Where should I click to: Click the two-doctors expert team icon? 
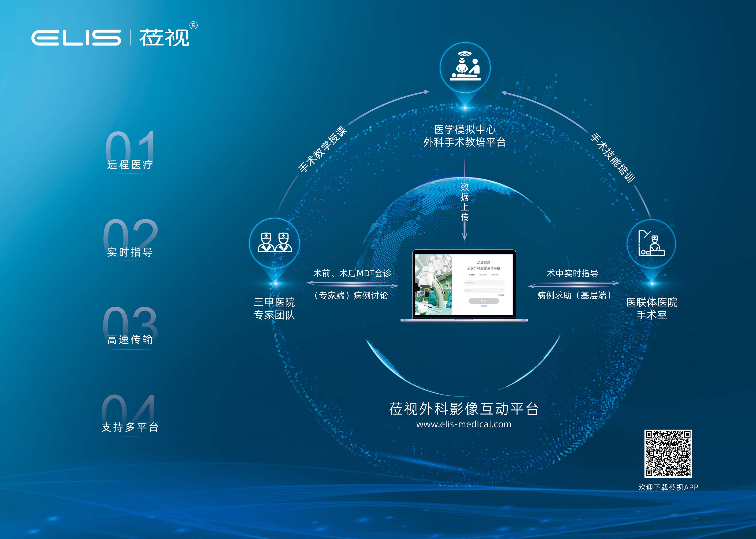pos(274,243)
